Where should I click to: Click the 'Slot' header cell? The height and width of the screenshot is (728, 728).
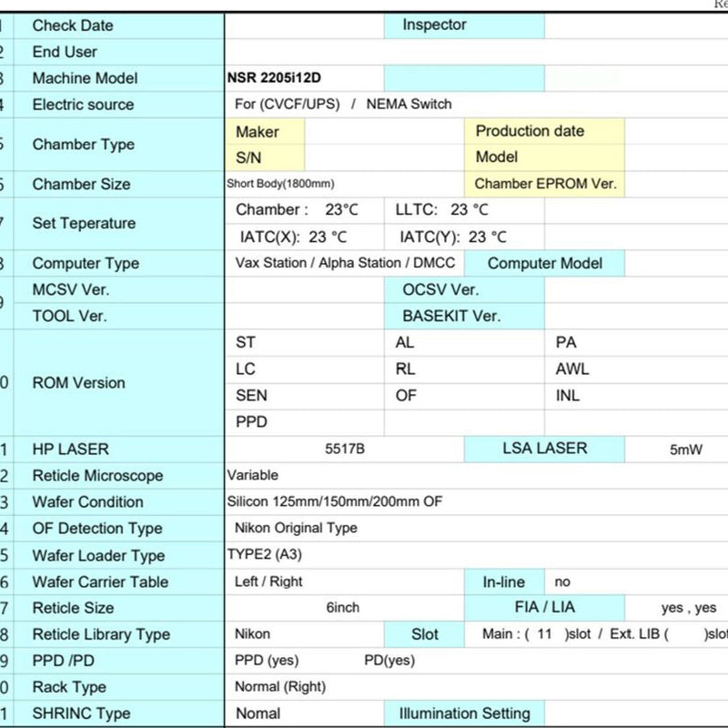tap(424, 634)
